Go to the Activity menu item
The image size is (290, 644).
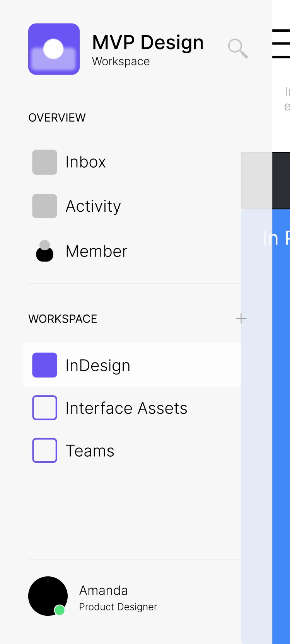coord(93,206)
